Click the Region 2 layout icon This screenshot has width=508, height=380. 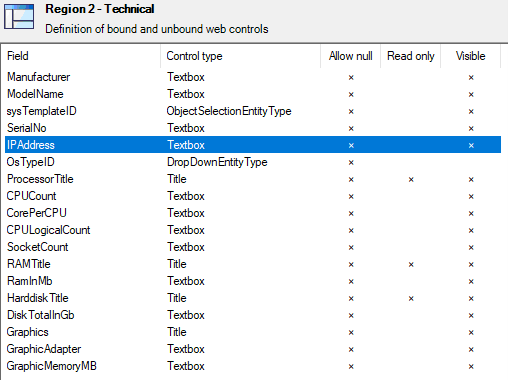(x=19, y=17)
